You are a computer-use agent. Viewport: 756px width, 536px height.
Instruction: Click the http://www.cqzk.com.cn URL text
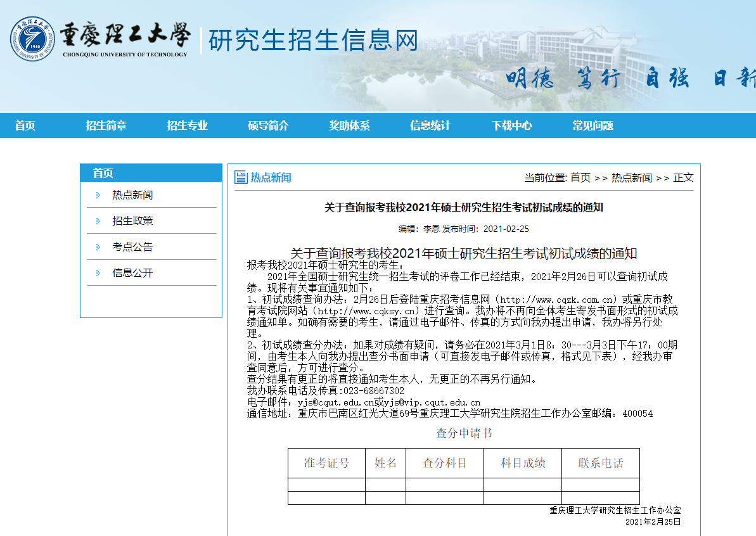point(556,300)
